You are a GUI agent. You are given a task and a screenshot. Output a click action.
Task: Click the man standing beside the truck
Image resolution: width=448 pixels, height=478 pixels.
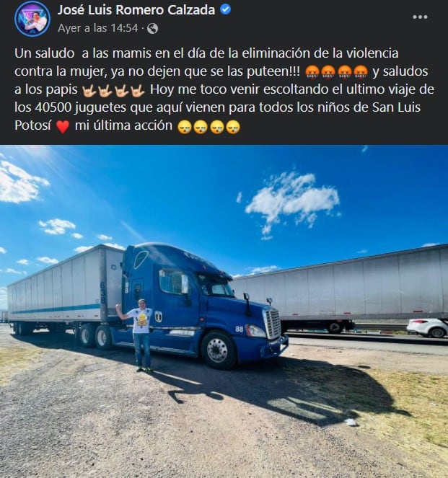pyautogui.click(x=139, y=335)
